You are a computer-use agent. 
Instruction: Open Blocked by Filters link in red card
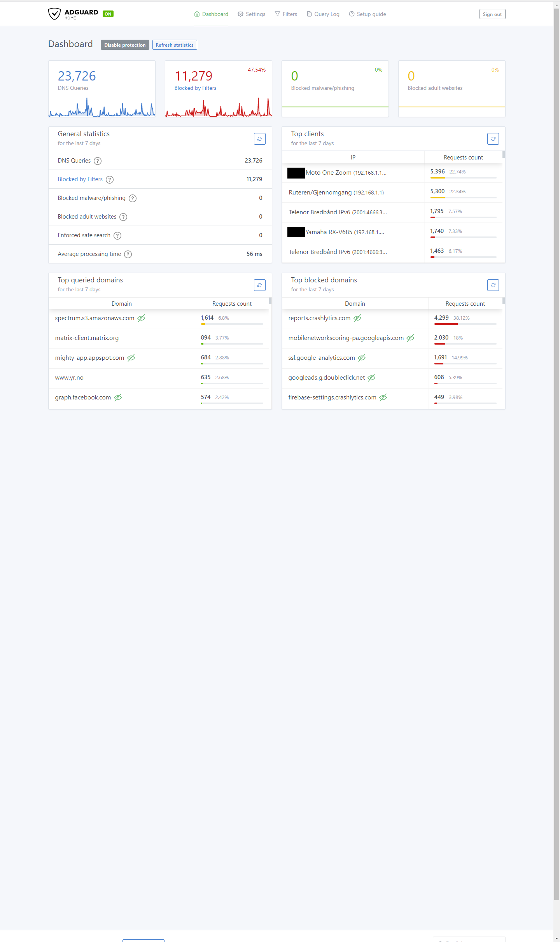point(195,88)
